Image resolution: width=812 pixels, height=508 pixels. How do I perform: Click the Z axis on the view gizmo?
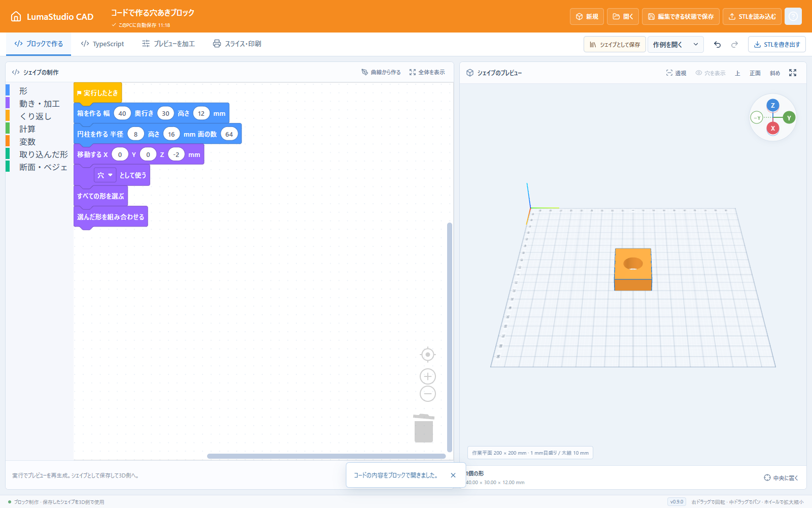(x=773, y=105)
